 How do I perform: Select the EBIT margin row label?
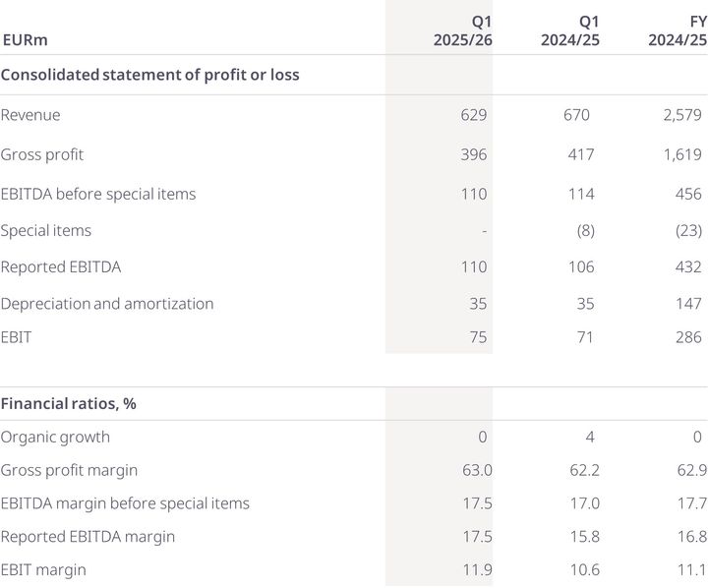[43, 569]
